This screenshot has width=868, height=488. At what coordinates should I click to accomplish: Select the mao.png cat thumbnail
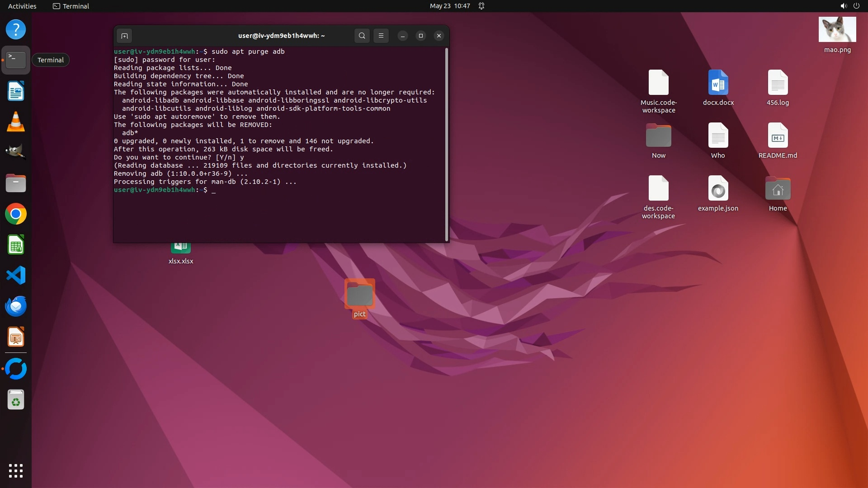[x=837, y=30]
